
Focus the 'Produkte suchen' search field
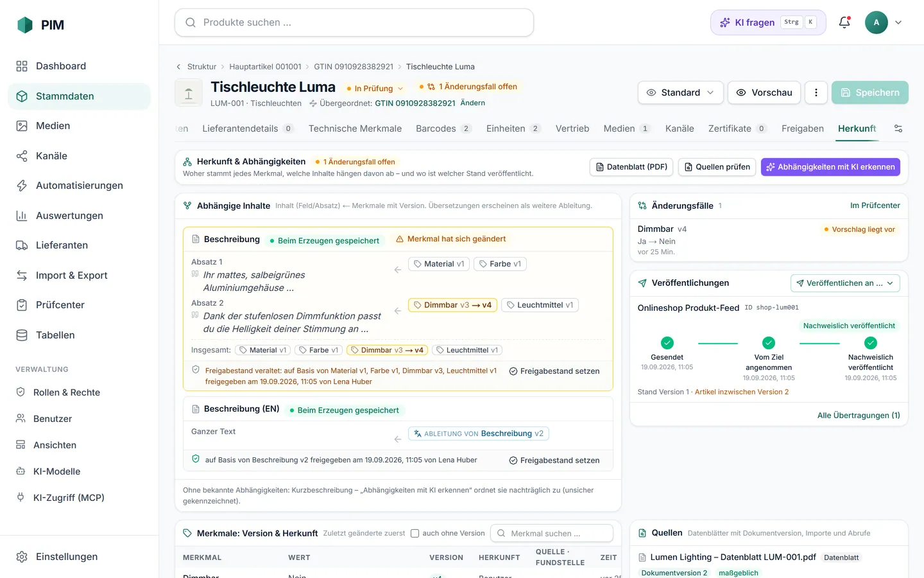tap(354, 22)
